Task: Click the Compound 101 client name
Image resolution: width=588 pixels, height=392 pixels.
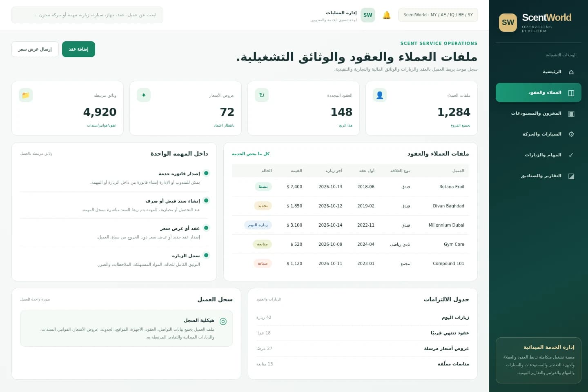Action: pos(448,264)
